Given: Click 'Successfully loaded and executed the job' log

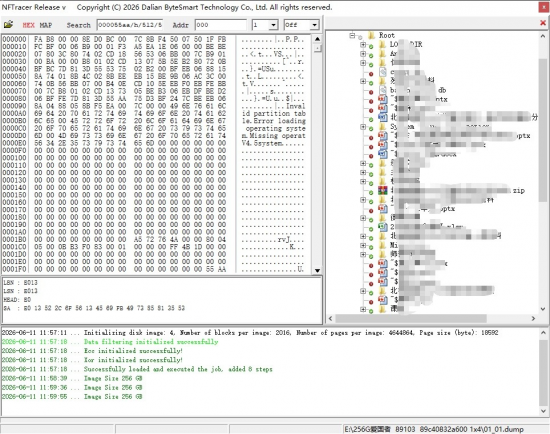Looking at the screenshot, I should [137, 369].
